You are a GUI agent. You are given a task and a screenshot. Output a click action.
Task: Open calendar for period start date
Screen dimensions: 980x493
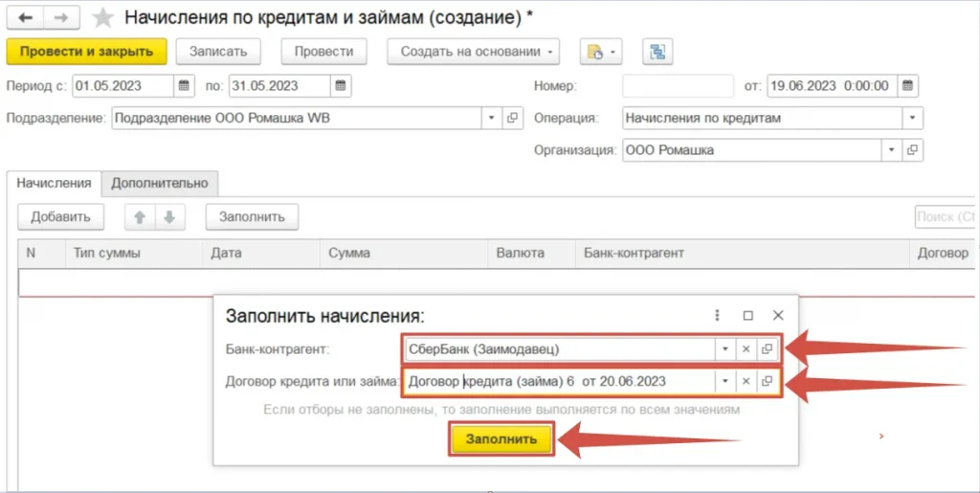(184, 86)
